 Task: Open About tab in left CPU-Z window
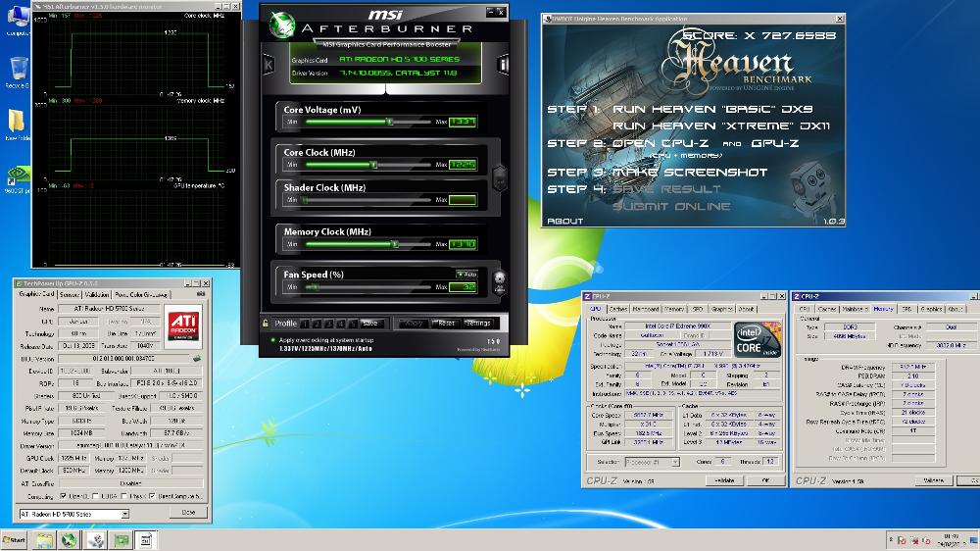click(x=746, y=309)
